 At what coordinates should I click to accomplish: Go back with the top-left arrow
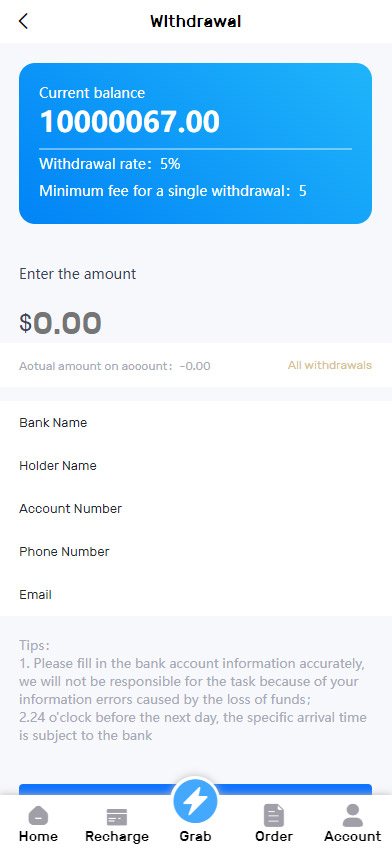pyautogui.click(x=23, y=21)
